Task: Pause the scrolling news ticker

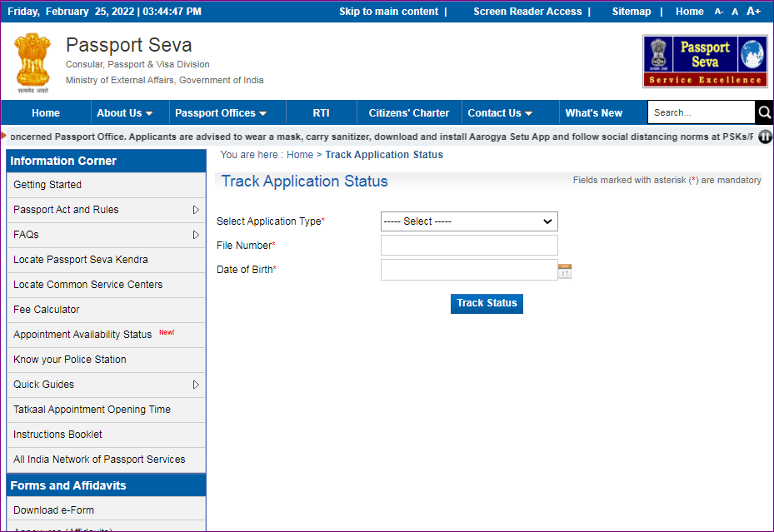Action: point(764,137)
